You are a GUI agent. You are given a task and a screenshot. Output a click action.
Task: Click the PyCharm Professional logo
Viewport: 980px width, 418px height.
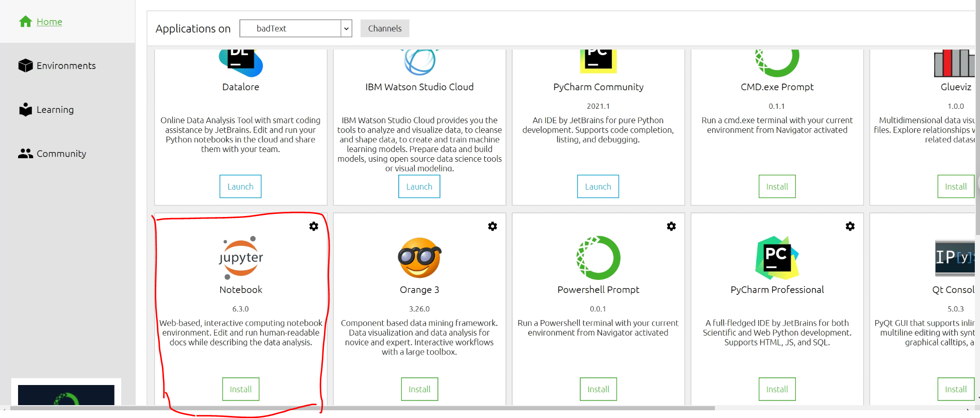tap(777, 258)
